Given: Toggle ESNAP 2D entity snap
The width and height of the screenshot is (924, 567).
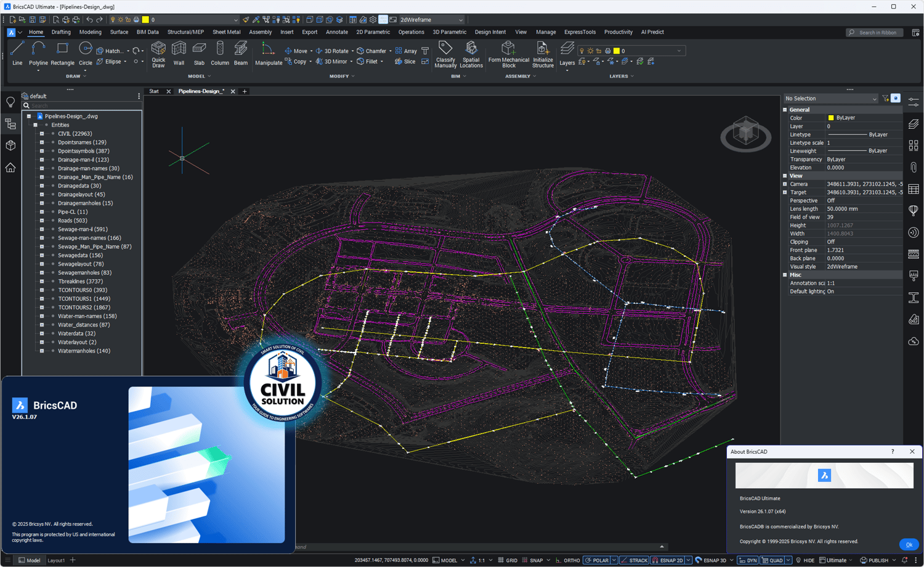Looking at the screenshot, I should [x=668, y=560].
